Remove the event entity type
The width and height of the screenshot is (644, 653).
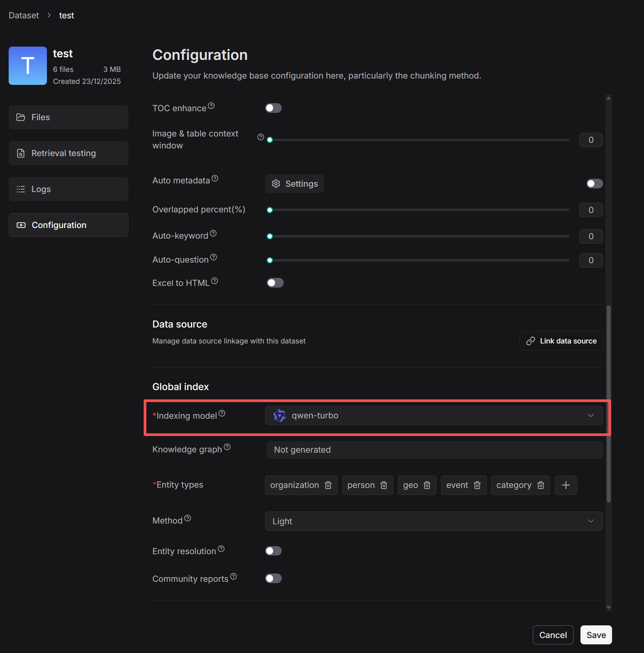tap(477, 485)
